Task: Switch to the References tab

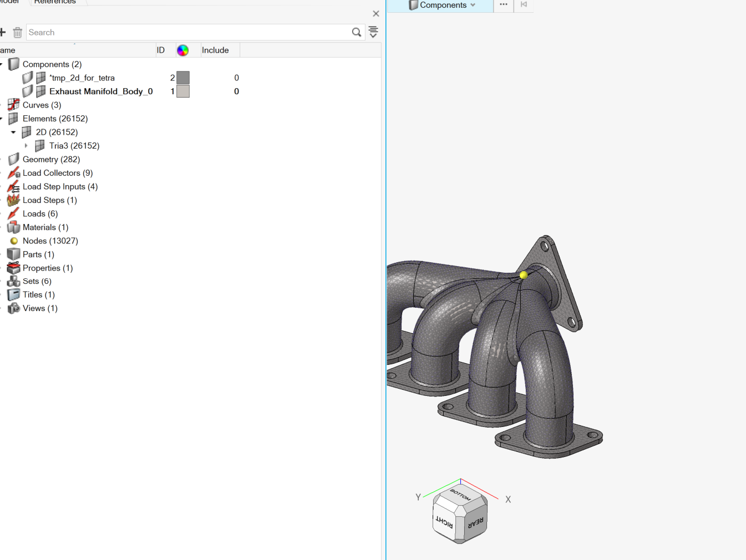Action: pyautogui.click(x=55, y=2)
